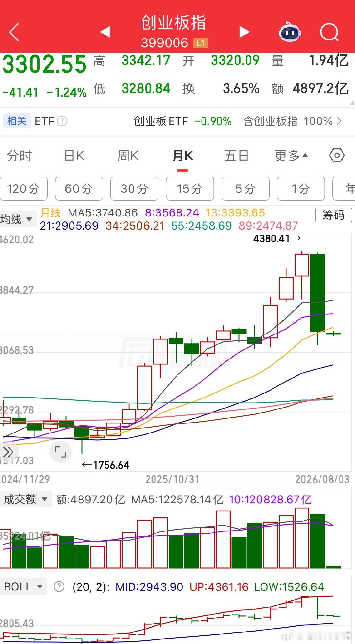Screen dimensions: 355x644
Task: Select 1分 period button
Action: coord(301,188)
